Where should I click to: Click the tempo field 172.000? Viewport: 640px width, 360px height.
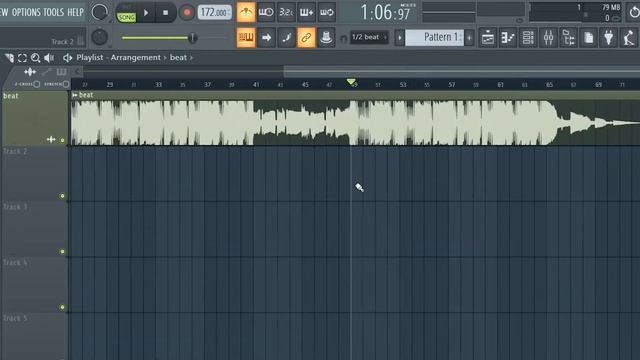click(x=215, y=13)
